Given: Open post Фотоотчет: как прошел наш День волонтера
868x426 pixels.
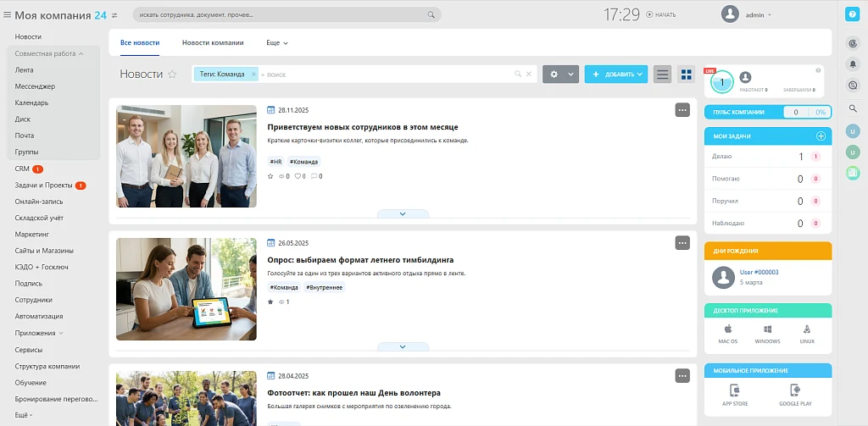Looking at the screenshot, I should pyautogui.click(x=353, y=393).
